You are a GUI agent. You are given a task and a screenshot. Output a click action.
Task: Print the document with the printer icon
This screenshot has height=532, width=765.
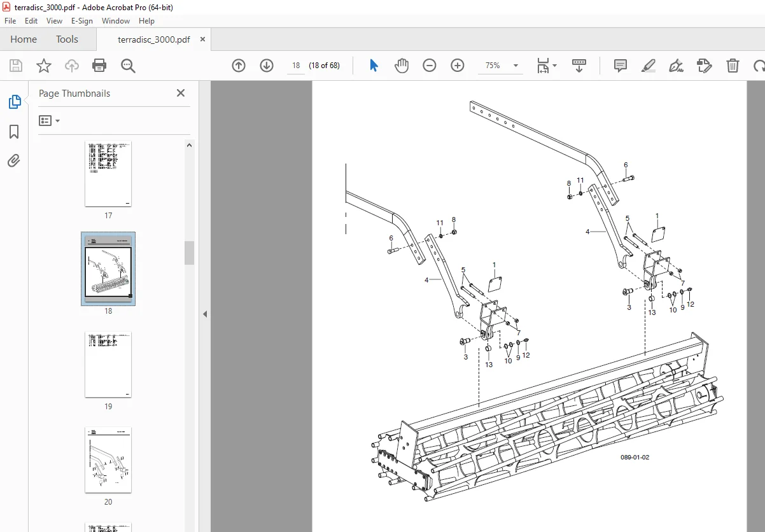(x=99, y=66)
